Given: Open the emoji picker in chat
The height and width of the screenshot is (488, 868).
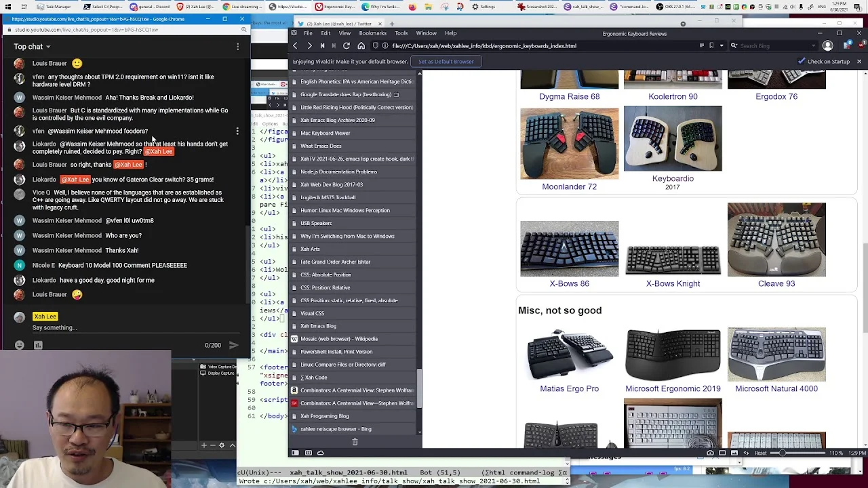Looking at the screenshot, I should (19, 345).
